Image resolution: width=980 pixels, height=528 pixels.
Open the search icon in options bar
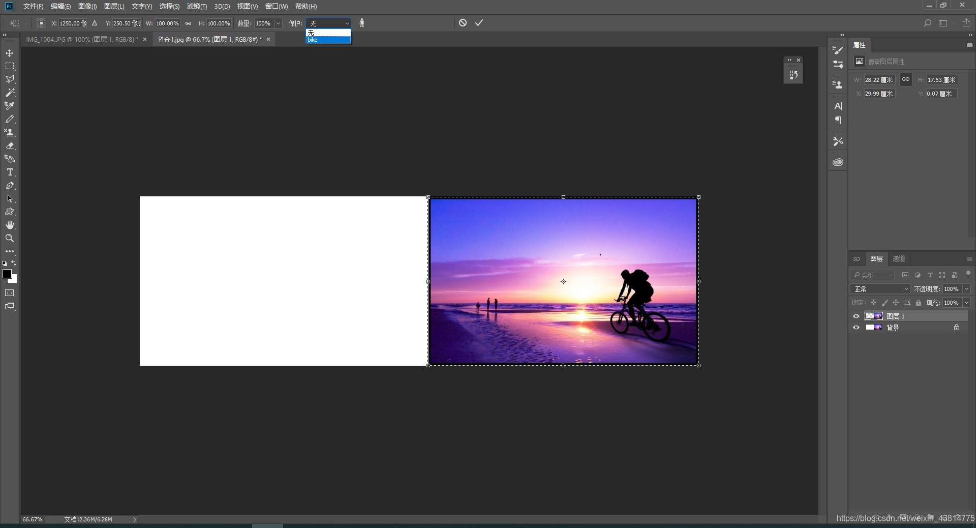coord(928,23)
